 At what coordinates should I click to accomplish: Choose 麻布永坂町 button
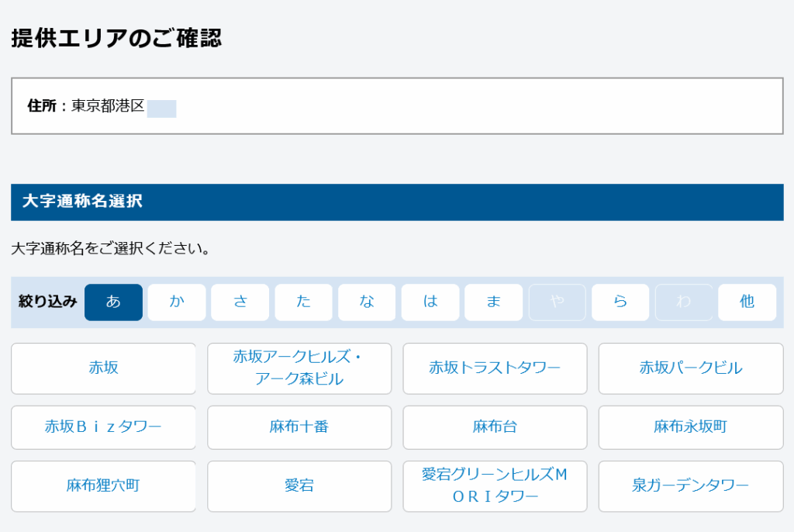[x=691, y=427]
